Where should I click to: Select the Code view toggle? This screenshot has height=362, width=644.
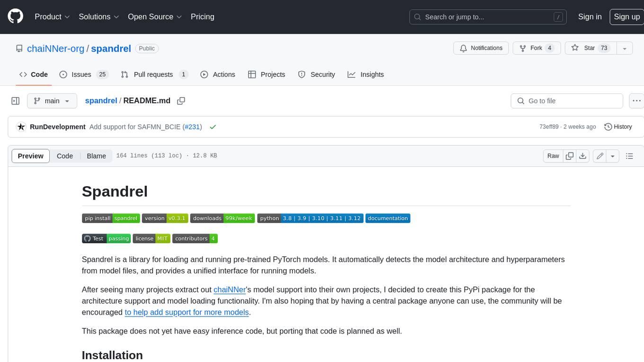[65, 156]
